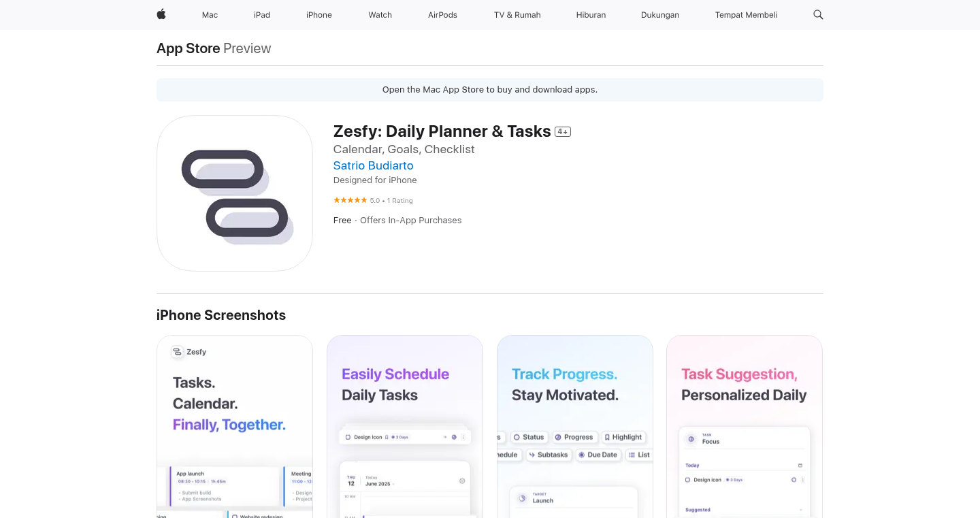The height and width of the screenshot is (518, 980).
Task: Open the search magnifier icon
Action: click(x=818, y=14)
